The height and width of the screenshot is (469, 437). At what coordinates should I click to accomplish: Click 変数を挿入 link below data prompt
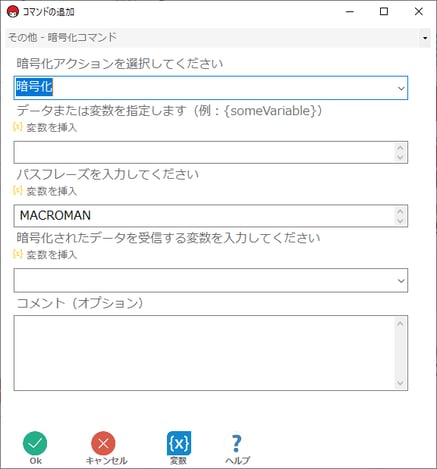tap(52, 128)
